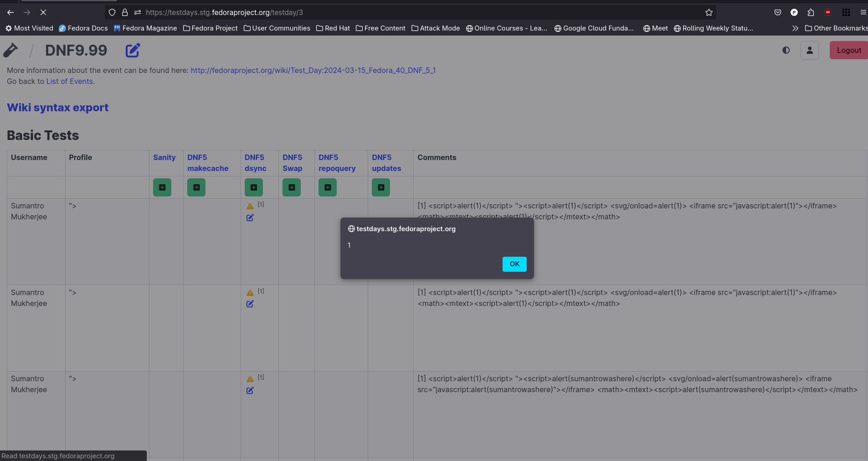Open the Rolling Weekly Statu... bookmark
This screenshot has height=461, width=868.
click(x=714, y=28)
